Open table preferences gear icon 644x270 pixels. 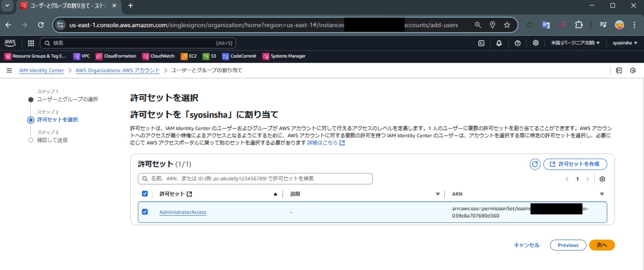602,179
